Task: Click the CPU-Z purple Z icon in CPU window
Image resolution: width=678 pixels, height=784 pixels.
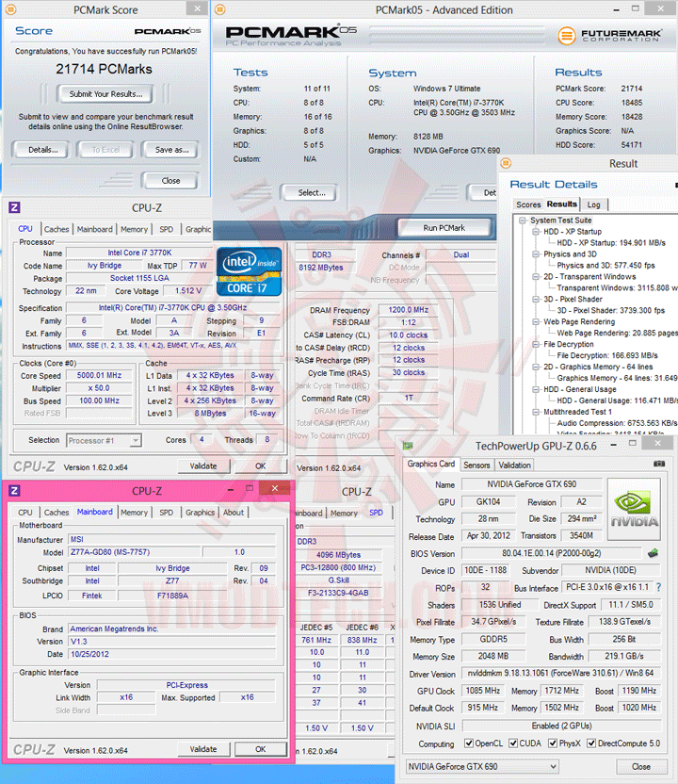Action: tap(14, 207)
